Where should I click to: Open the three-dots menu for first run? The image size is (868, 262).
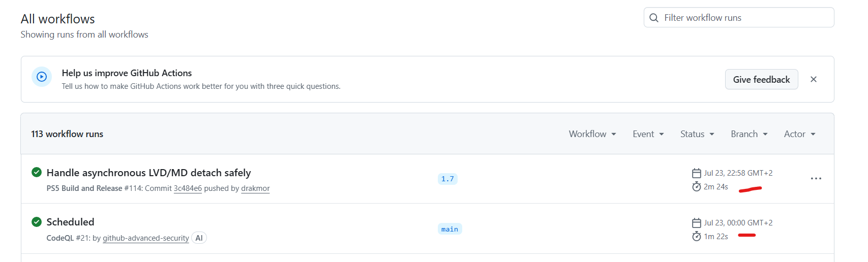(x=816, y=179)
